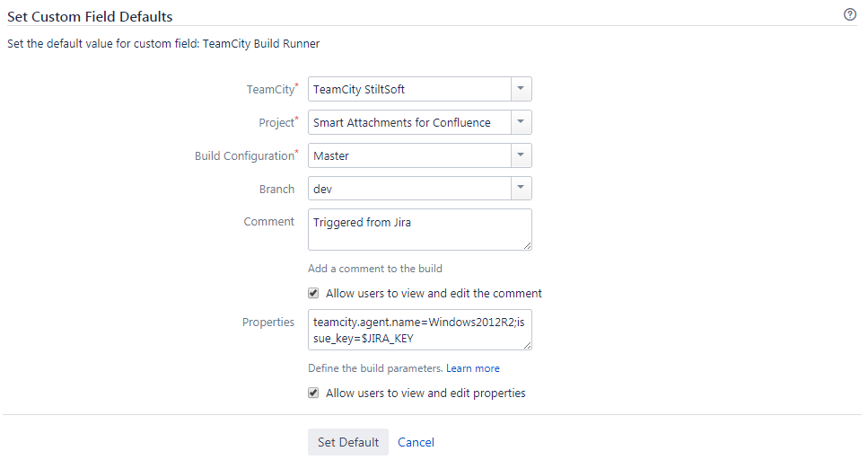Open the Project dropdown arrow

pyautogui.click(x=521, y=122)
